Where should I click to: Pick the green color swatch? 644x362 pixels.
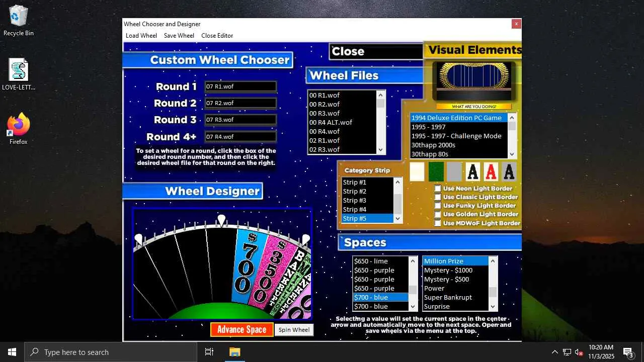pos(436,172)
